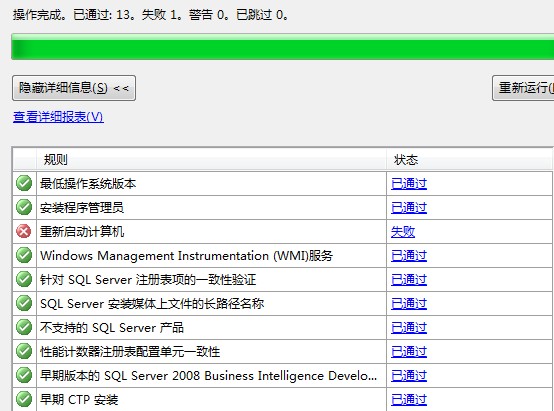Open 失败 status link for 重新启动计算机
Viewport: 554px width, 411px height.
click(403, 232)
